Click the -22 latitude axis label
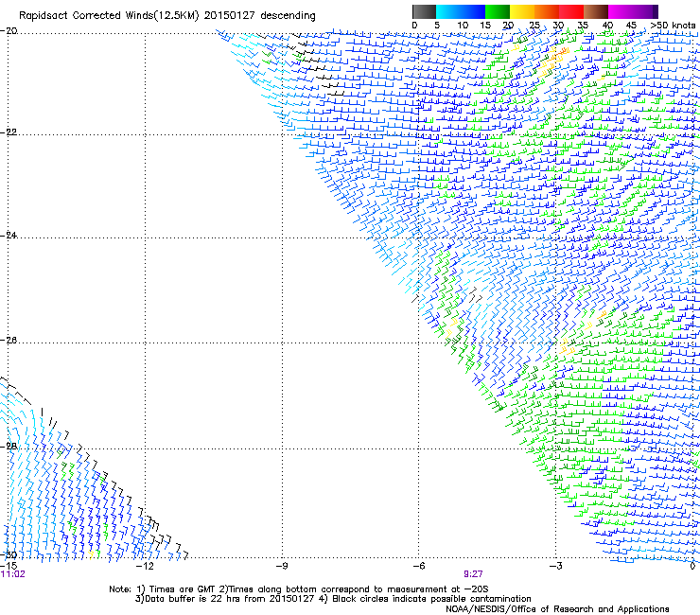The height and width of the screenshot is (615, 700). [x=9, y=132]
